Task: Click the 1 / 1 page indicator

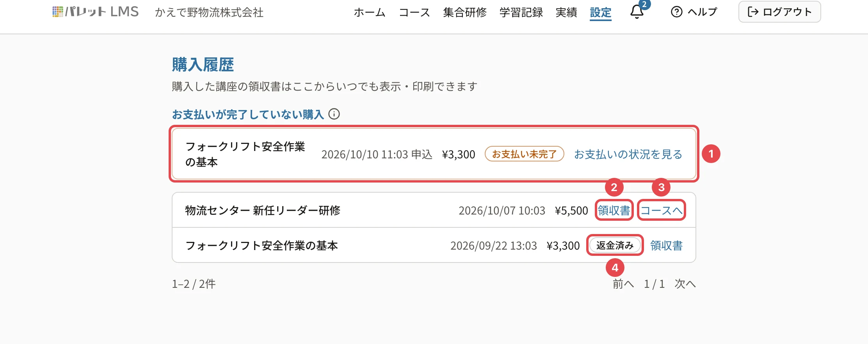Action: pos(654,284)
